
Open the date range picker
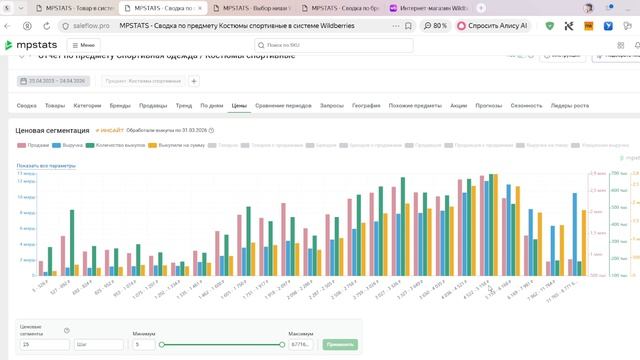[x=53, y=81]
